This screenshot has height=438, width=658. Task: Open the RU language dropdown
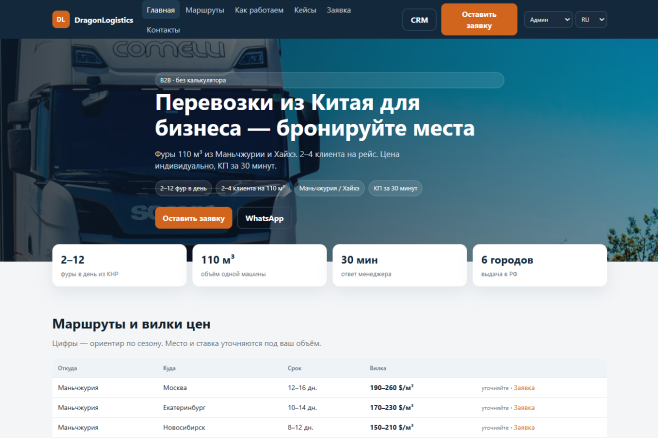pos(591,19)
